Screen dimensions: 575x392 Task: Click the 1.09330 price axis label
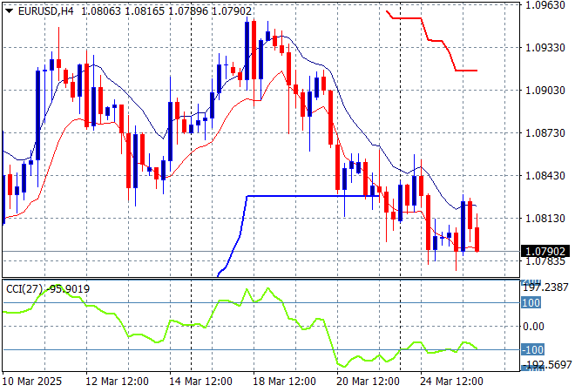coord(545,48)
